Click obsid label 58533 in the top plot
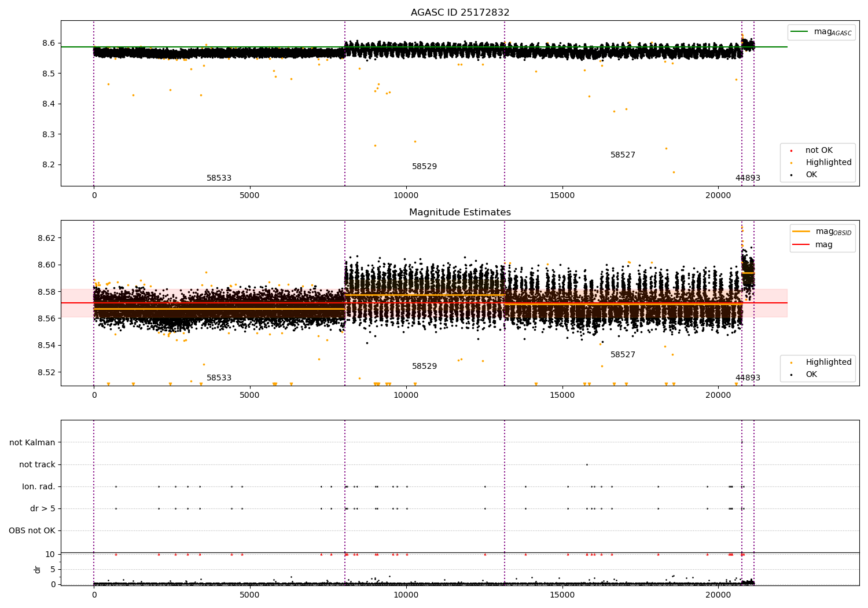The image size is (868, 608). (x=219, y=178)
